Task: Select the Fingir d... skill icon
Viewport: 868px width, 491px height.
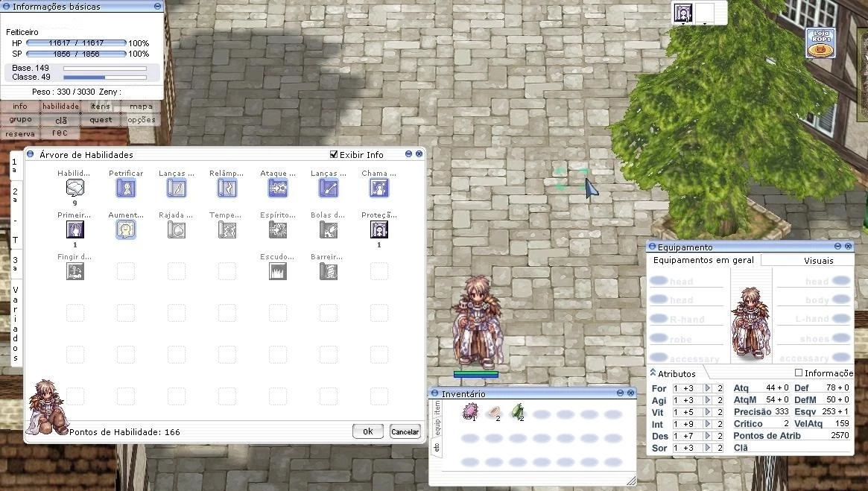Action: tap(75, 271)
